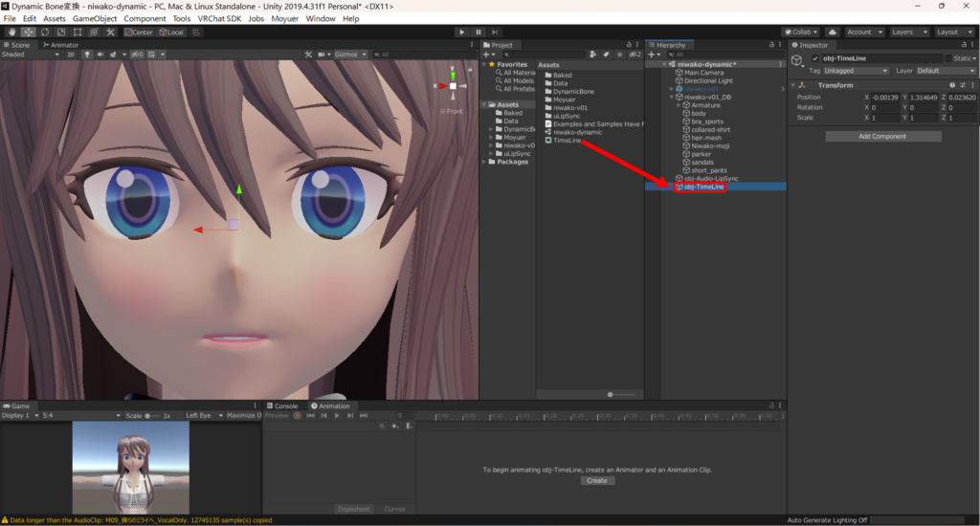Switch to the Console tab

(x=284, y=405)
